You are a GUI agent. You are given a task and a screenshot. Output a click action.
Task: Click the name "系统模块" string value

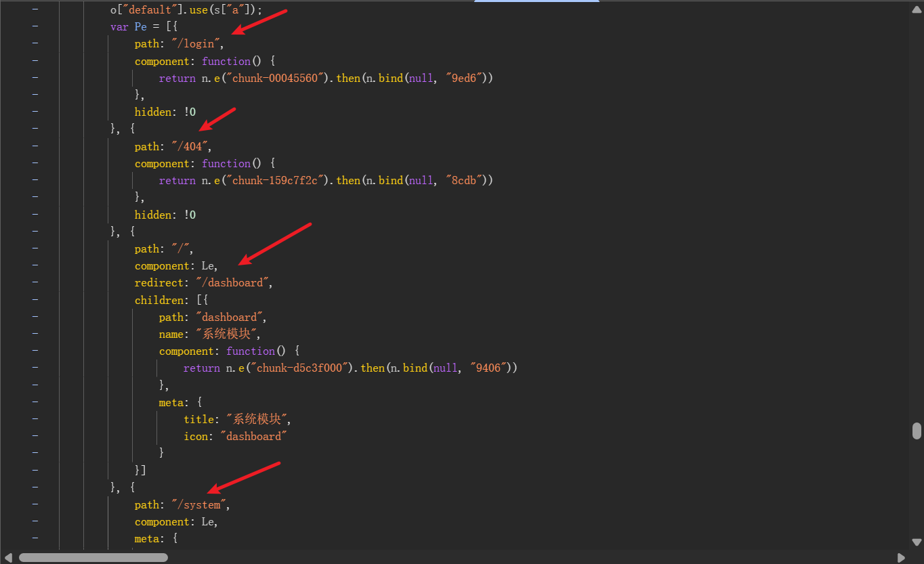pyautogui.click(x=227, y=334)
